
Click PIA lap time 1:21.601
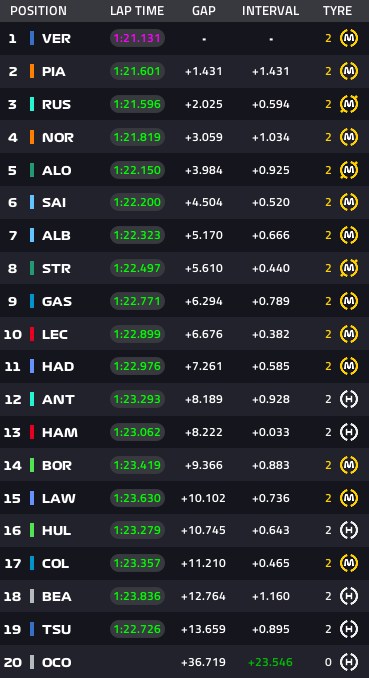pos(137,71)
